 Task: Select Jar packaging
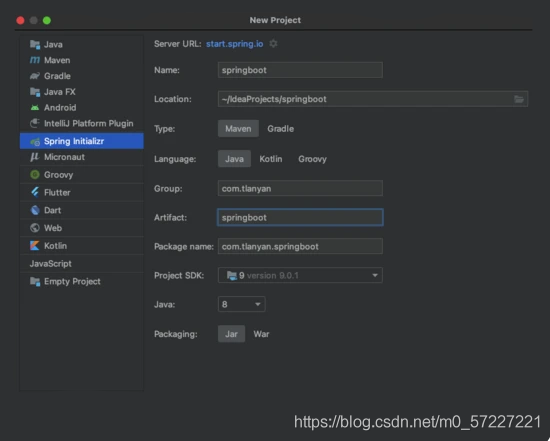pyautogui.click(x=232, y=334)
